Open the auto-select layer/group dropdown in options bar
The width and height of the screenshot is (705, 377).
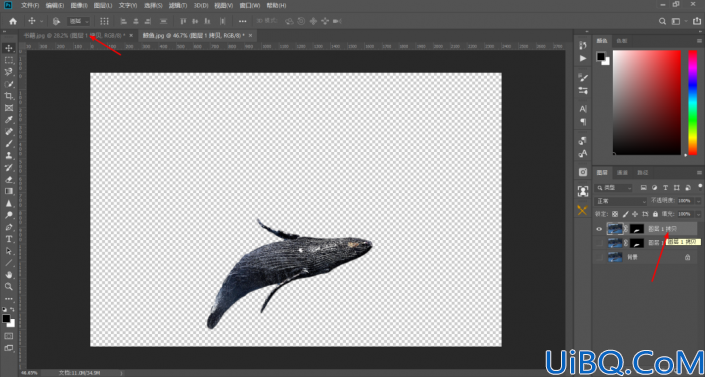tap(79, 21)
